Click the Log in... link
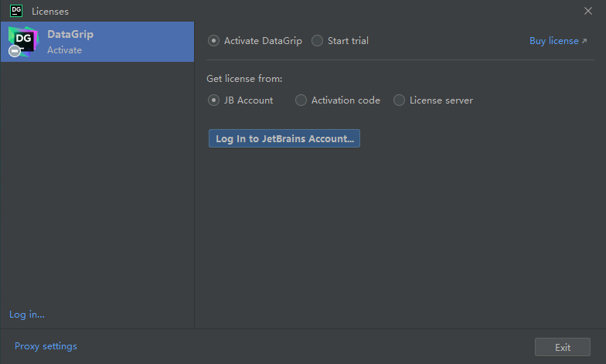This screenshot has height=364, width=606. (27, 315)
